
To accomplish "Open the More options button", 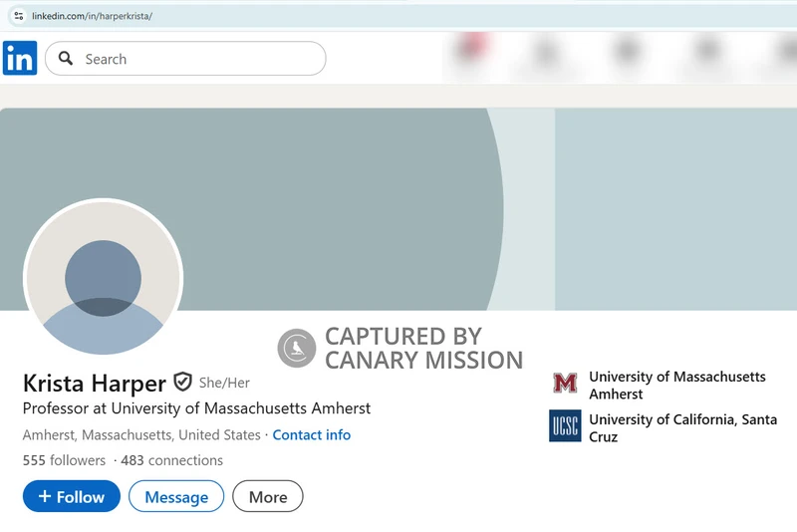I will click(x=268, y=496).
